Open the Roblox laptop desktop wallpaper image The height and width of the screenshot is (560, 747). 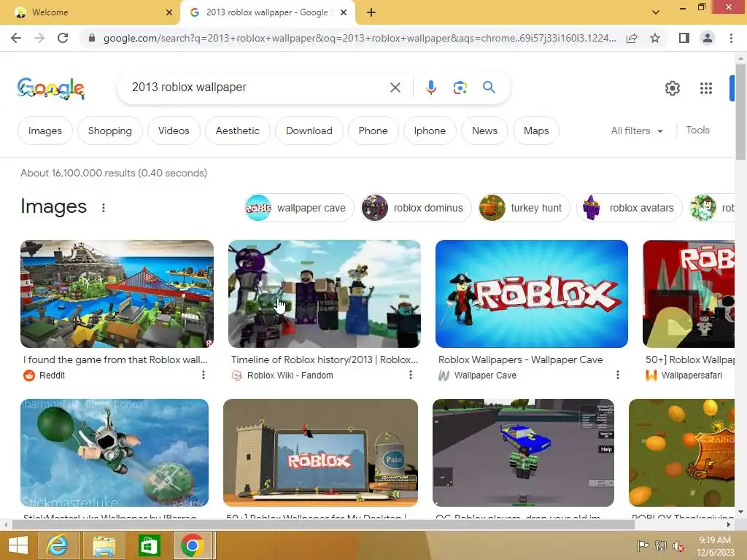[x=321, y=453]
